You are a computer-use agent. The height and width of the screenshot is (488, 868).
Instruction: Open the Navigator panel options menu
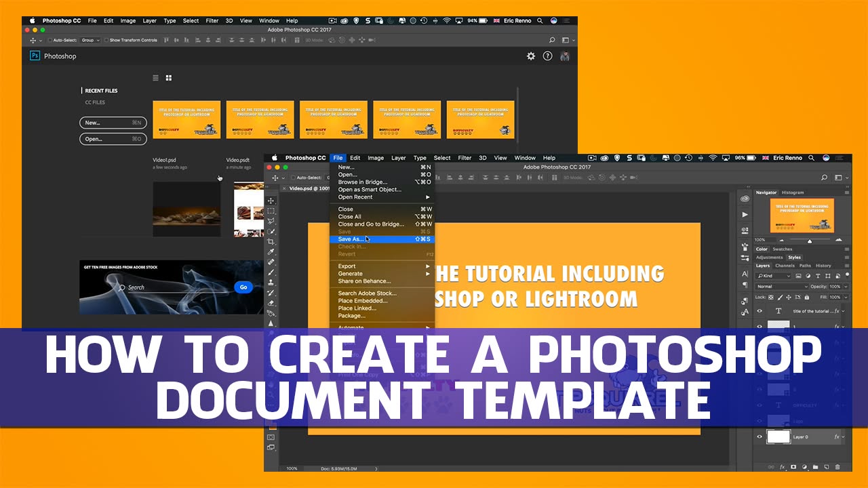(x=846, y=192)
